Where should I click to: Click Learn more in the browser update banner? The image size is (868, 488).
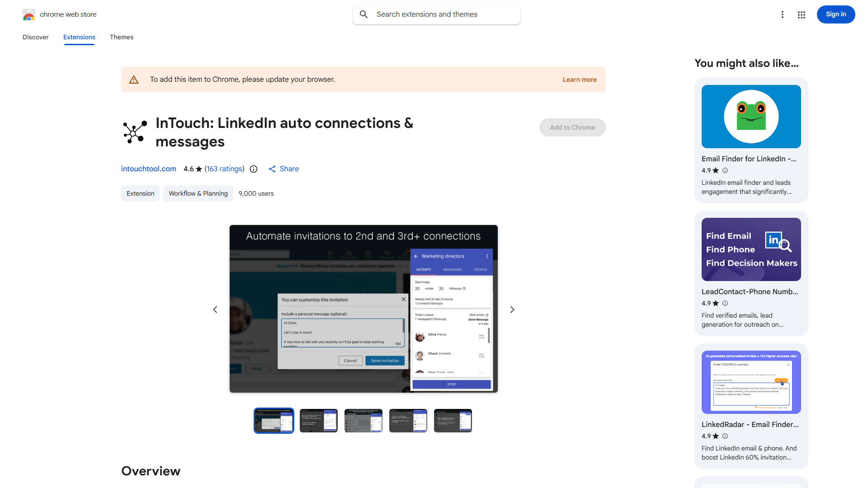(580, 79)
